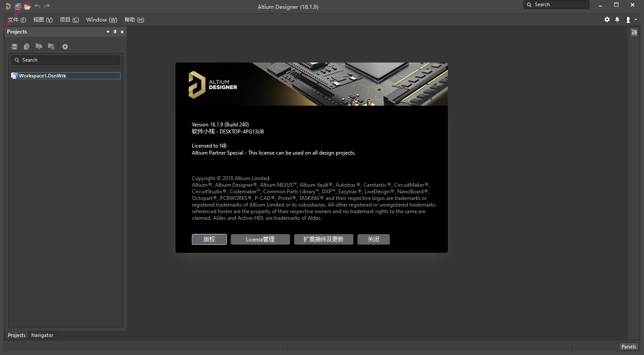Open the Window (W) menu
The image size is (644, 355).
coord(102,20)
